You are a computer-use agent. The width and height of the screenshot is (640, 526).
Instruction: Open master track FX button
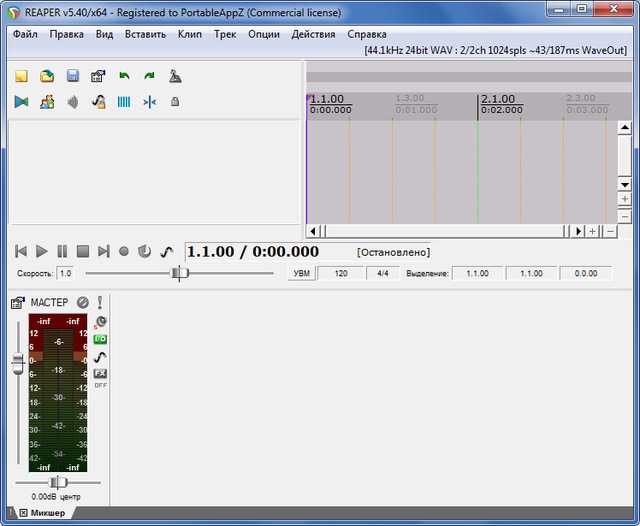point(100,373)
